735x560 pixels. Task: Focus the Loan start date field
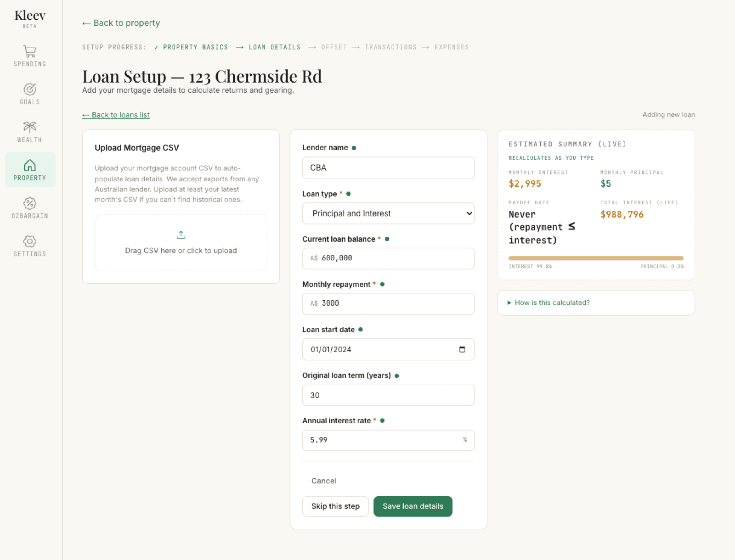click(x=389, y=349)
